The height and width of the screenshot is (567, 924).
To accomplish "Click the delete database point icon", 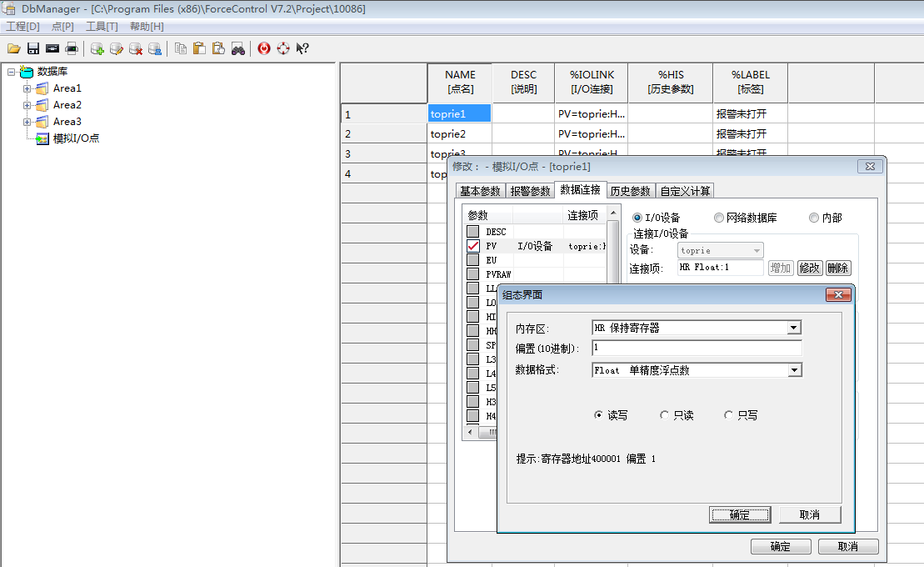I will click(x=136, y=48).
